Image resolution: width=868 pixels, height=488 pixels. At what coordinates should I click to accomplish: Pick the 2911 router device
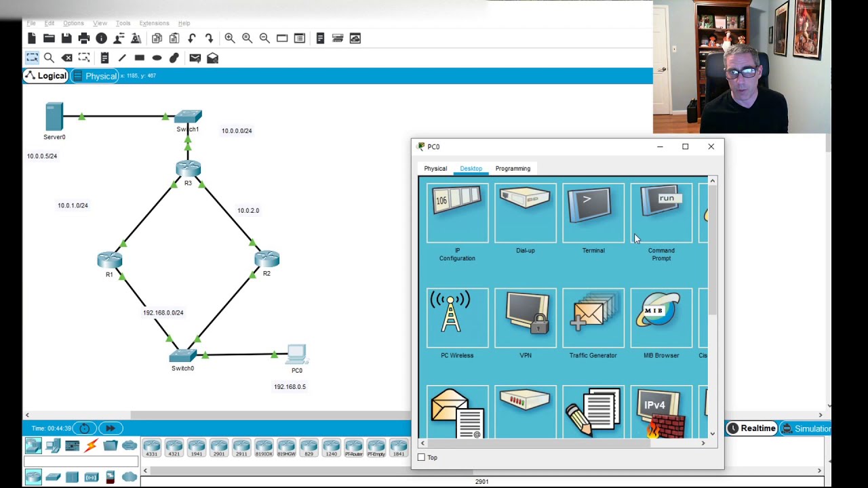pos(241,448)
